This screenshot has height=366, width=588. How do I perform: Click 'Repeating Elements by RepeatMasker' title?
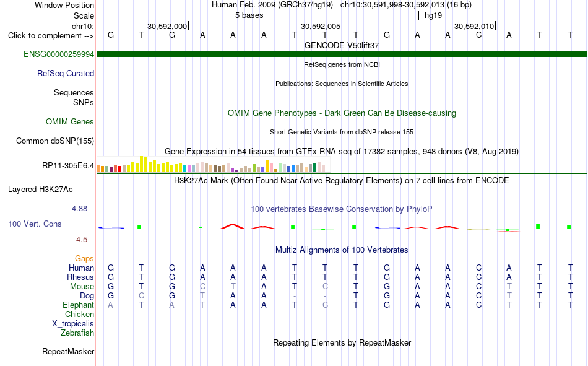click(342, 342)
